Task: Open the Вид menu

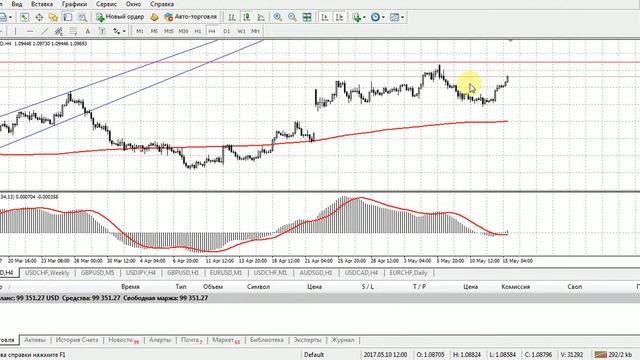Action: coord(17,4)
